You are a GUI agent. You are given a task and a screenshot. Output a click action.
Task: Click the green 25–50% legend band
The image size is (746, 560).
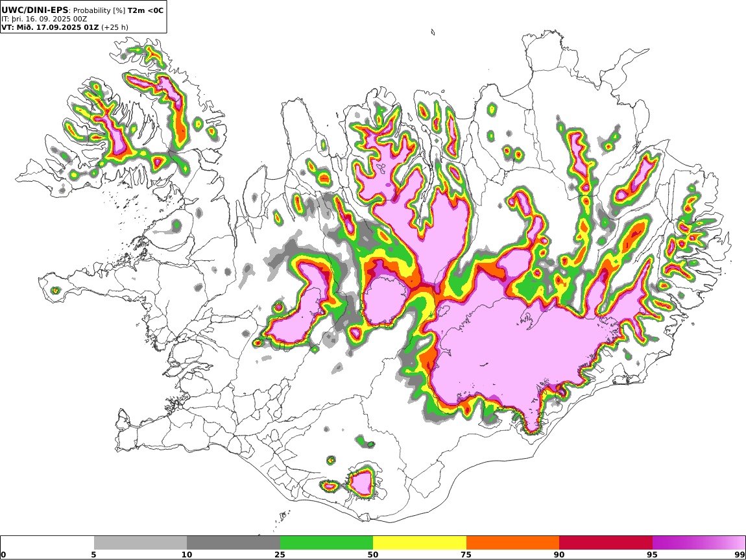pos(326,542)
